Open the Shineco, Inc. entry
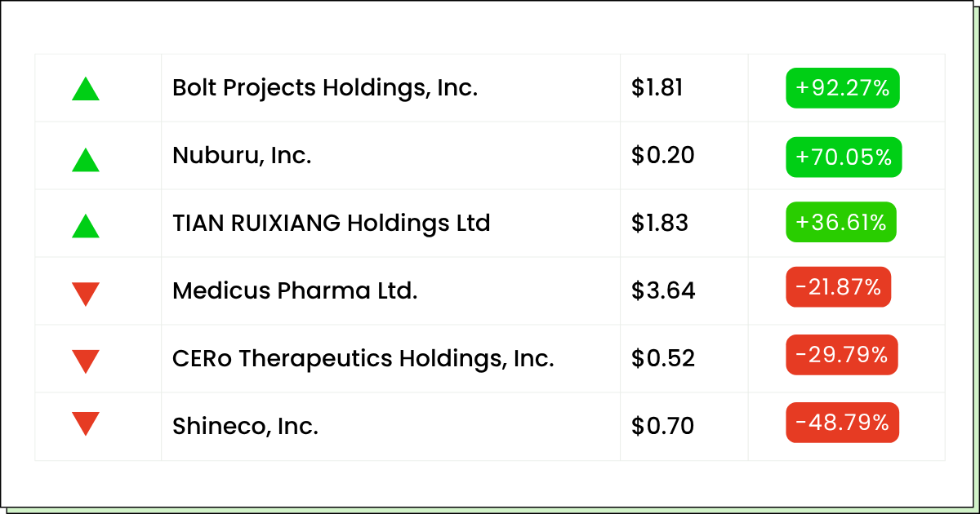 click(x=245, y=426)
